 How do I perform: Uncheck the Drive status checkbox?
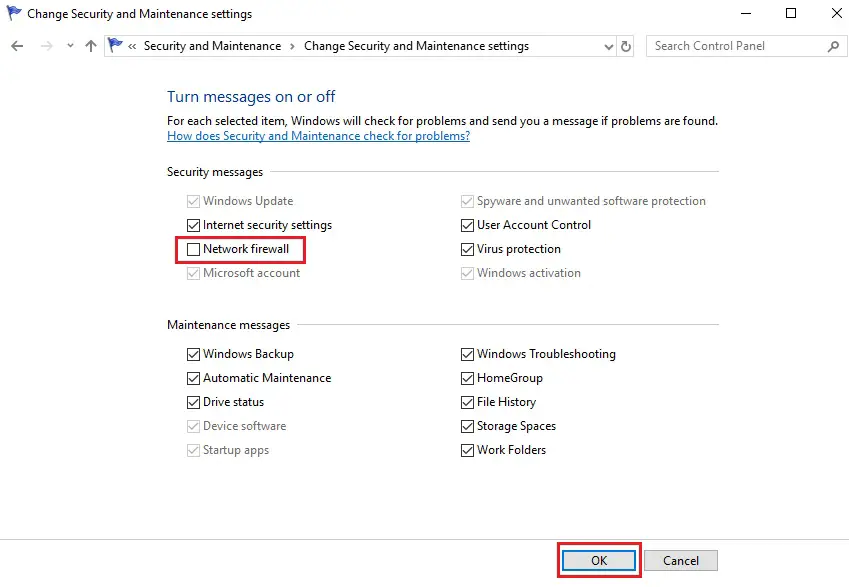click(193, 402)
